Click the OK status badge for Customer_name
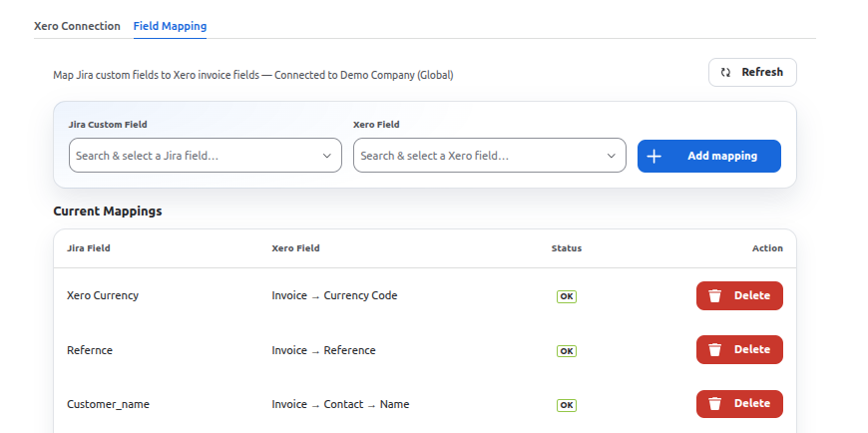The width and height of the screenshot is (868, 433). click(x=567, y=405)
